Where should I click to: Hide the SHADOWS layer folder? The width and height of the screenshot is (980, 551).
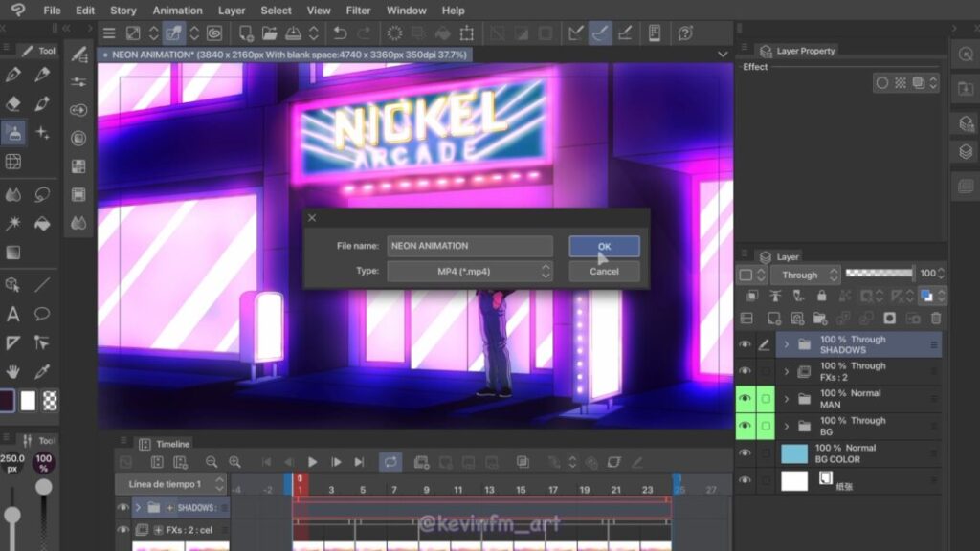(745, 344)
